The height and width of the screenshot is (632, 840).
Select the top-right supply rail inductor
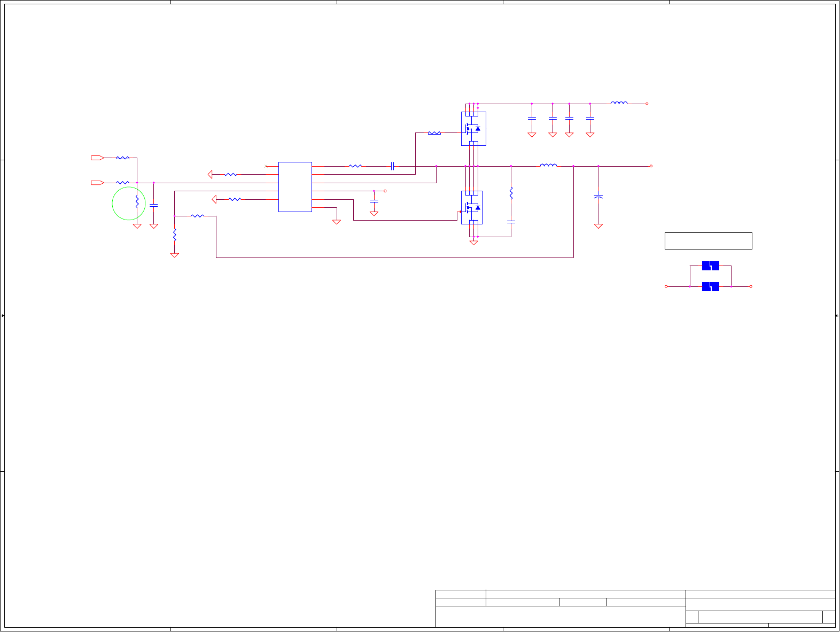[x=619, y=103]
